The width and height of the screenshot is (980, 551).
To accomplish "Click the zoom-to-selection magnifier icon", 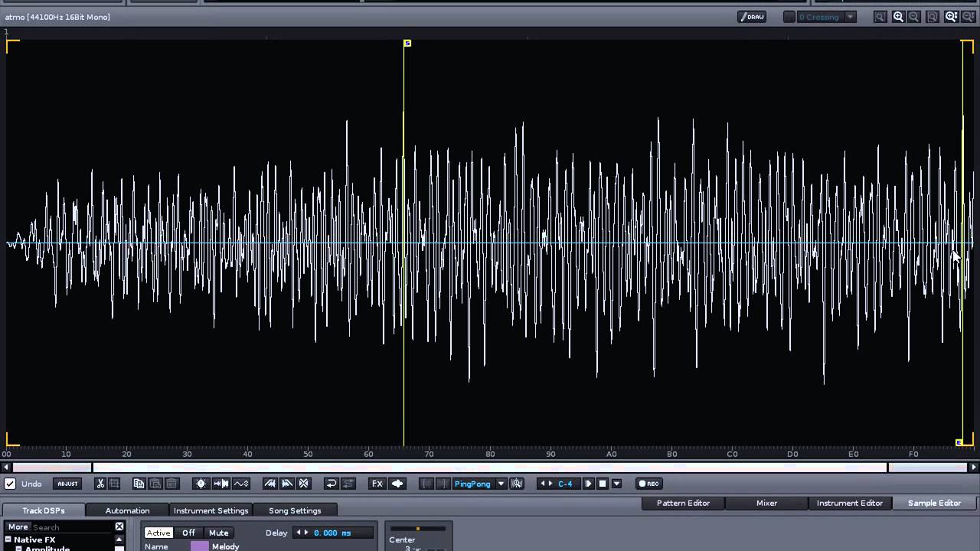I will [x=880, y=17].
